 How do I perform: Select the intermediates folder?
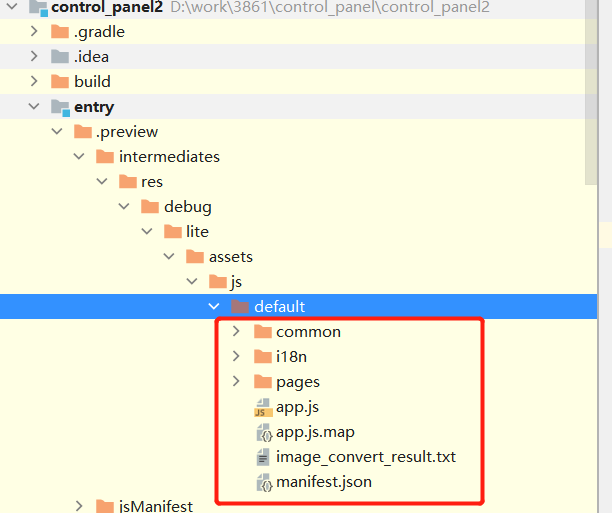[x=168, y=156]
